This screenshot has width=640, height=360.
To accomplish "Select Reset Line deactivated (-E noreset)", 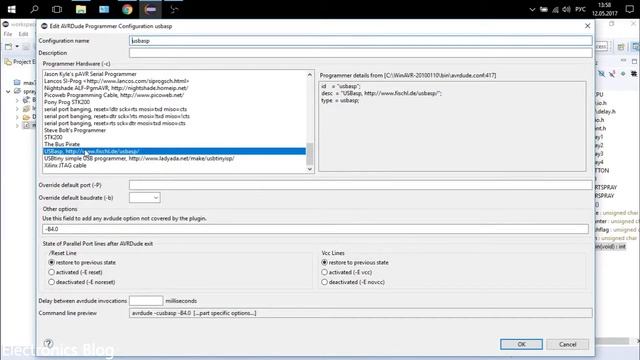I will (x=51, y=282).
